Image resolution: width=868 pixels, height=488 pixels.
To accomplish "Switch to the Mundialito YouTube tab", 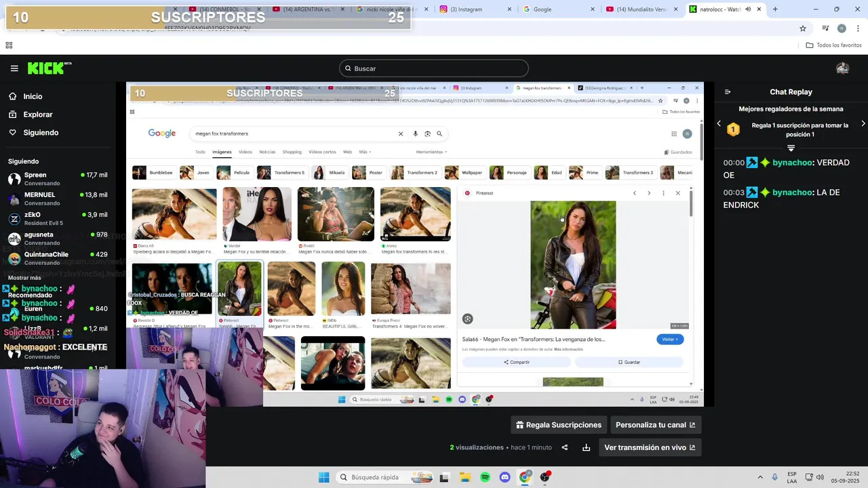I will point(641,9).
